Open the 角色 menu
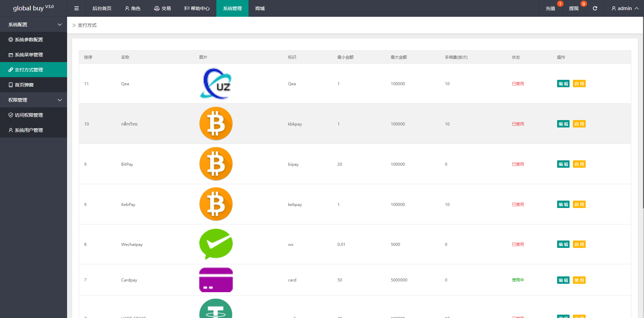Screen dimensions: 644x318 tap(133, 8)
